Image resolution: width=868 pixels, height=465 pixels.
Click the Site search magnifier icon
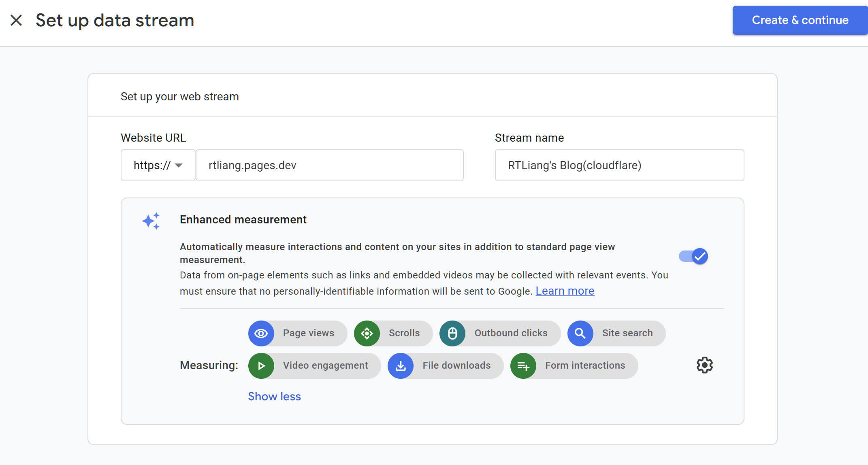[x=580, y=333]
